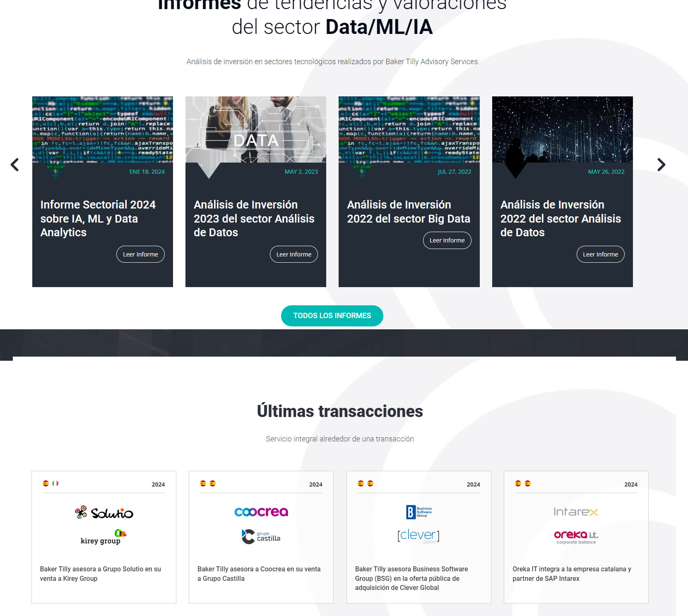Screen dimensions: 688x616
Task: Open the DATA image thumbnail of 2023 report
Action: pyautogui.click(x=256, y=129)
